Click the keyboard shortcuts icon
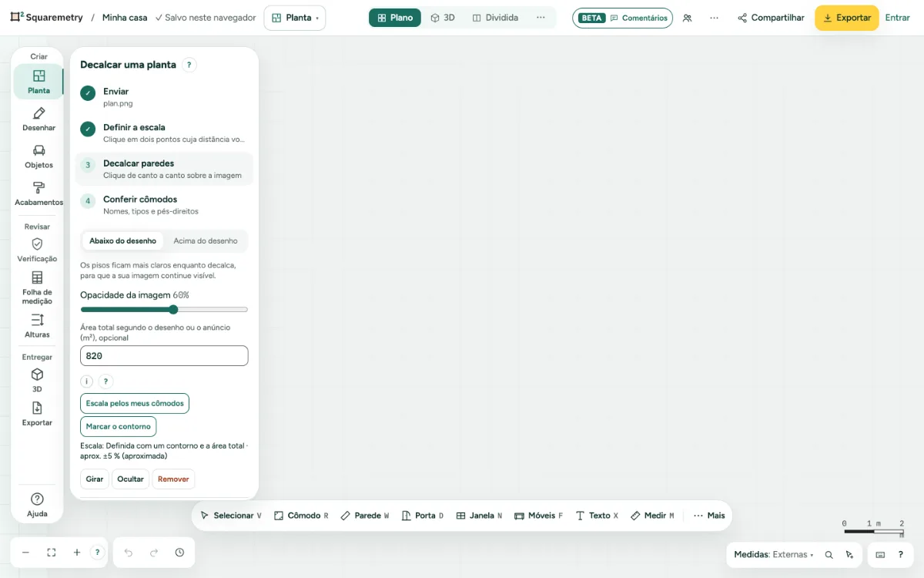Image resolution: width=924 pixels, height=578 pixels. (880, 555)
